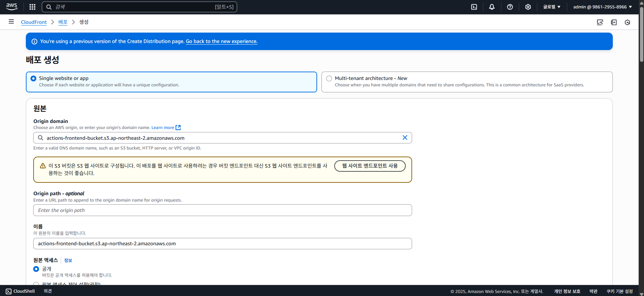Open the help question mark icon
644x296 pixels.
click(x=510, y=7)
